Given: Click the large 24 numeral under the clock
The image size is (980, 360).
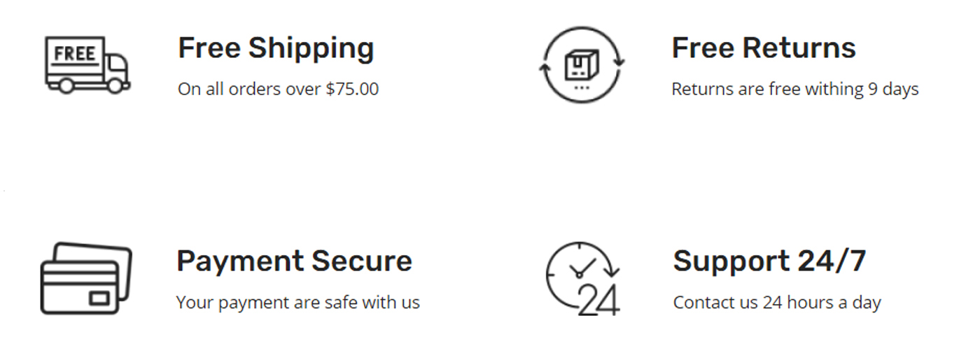Looking at the screenshot, I should 598,301.
